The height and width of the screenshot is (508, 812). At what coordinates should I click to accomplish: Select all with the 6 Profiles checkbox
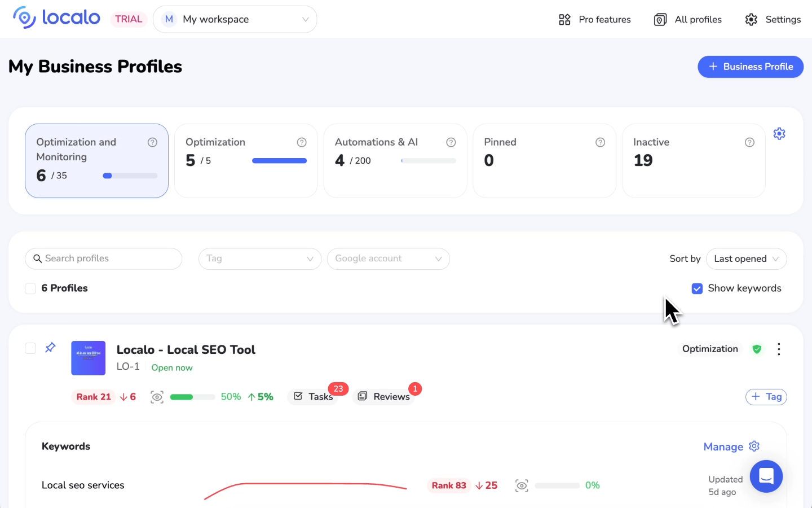pos(30,288)
